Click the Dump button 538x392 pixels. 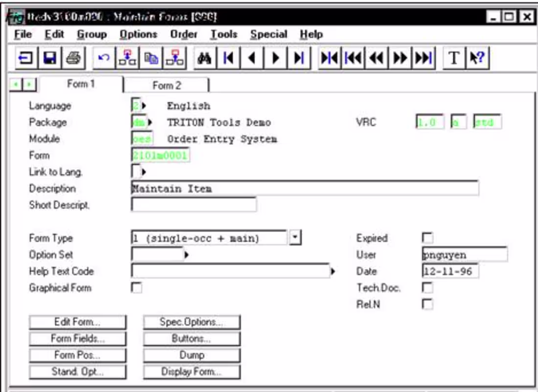[191, 355]
